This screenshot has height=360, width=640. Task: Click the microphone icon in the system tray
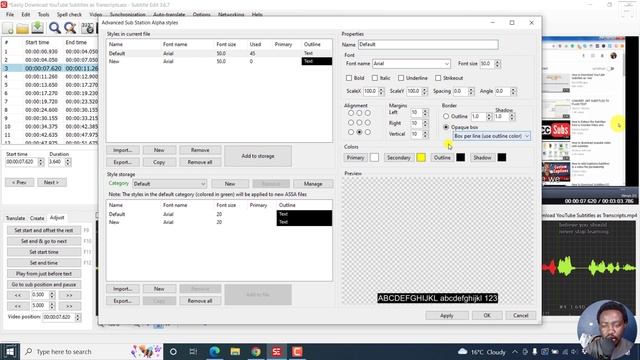(535, 351)
